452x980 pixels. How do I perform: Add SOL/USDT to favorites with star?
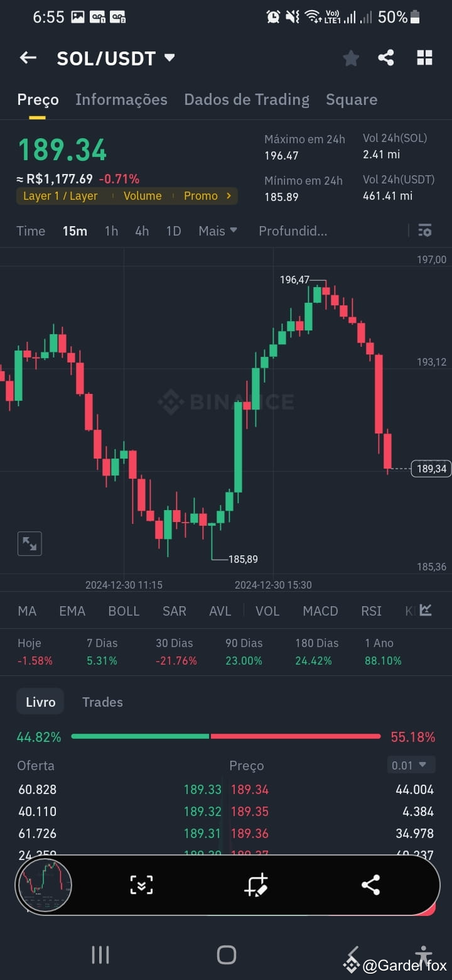351,58
